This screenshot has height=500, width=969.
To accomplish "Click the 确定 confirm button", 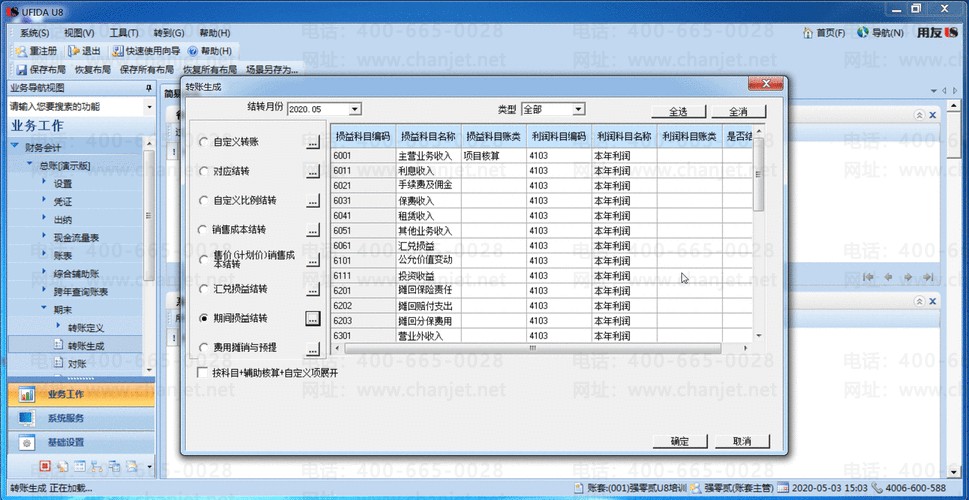I will tap(680, 441).
